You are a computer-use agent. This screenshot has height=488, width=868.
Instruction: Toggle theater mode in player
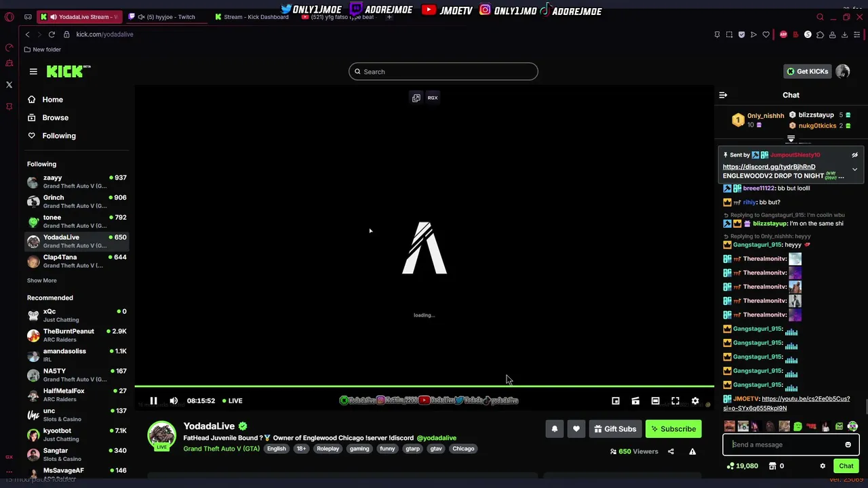(655, 401)
